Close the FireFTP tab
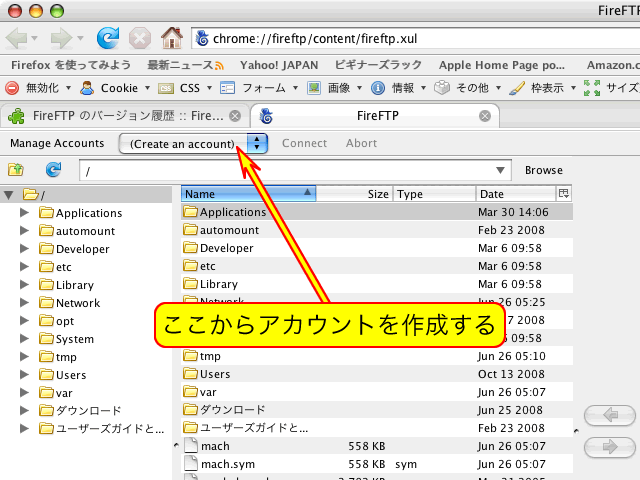The image size is (640, 480). 485,116
